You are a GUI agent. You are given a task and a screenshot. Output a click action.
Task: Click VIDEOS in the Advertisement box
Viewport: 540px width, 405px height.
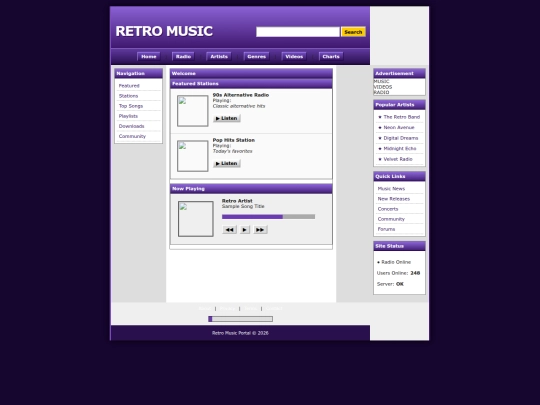(383, 87)
